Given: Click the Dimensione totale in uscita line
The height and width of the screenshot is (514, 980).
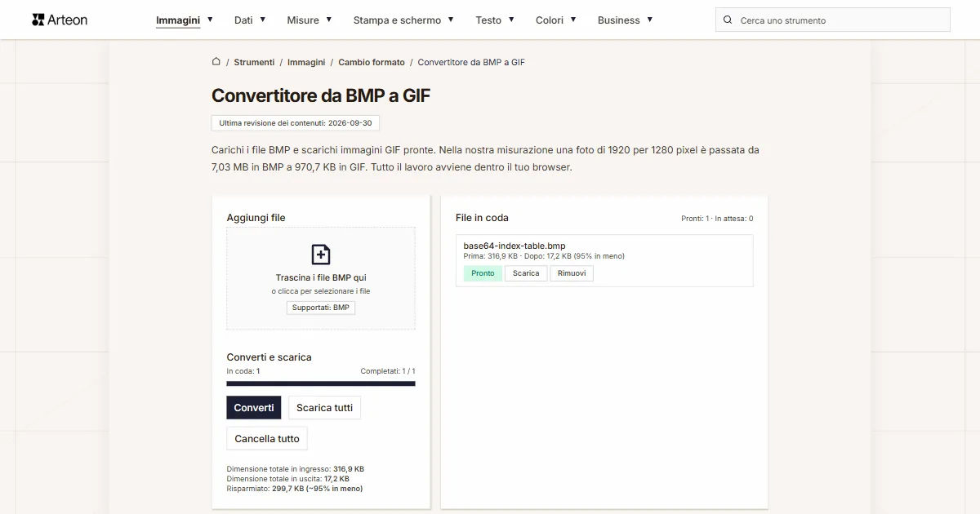Looking at the screenshot, I should (x=288, y=479).
